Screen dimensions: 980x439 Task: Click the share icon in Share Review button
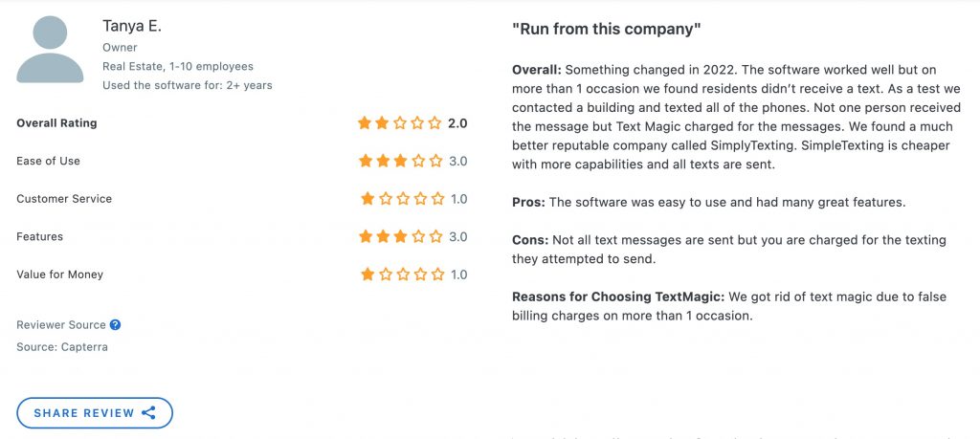tap(148, 413)
